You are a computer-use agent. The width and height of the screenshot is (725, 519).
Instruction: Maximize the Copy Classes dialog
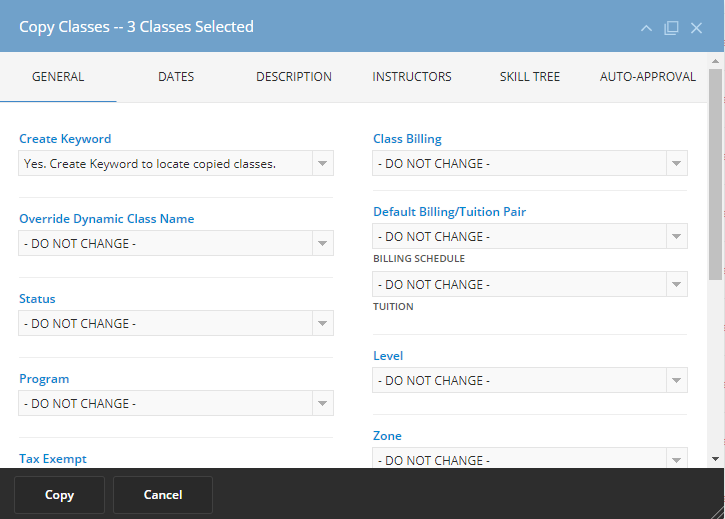(x=671, y=28)
